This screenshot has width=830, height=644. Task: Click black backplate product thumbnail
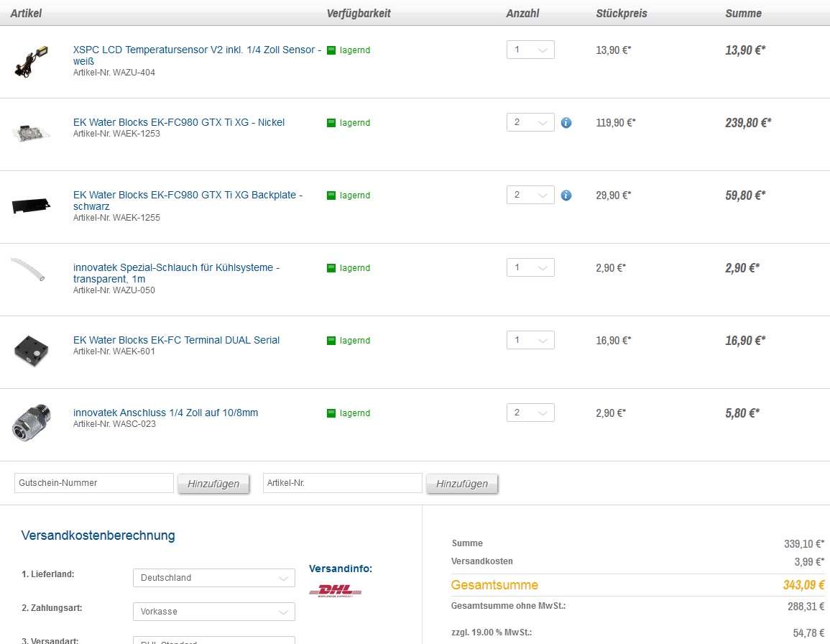tap(31, 206)
